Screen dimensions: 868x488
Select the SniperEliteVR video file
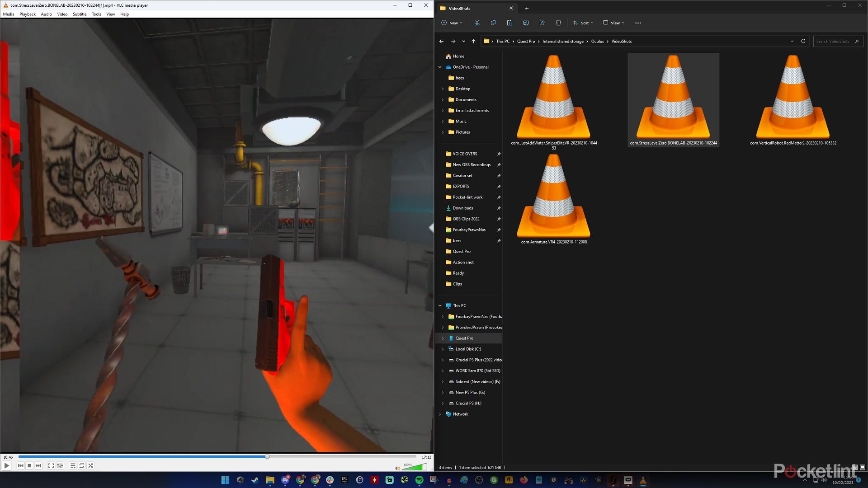554,102
